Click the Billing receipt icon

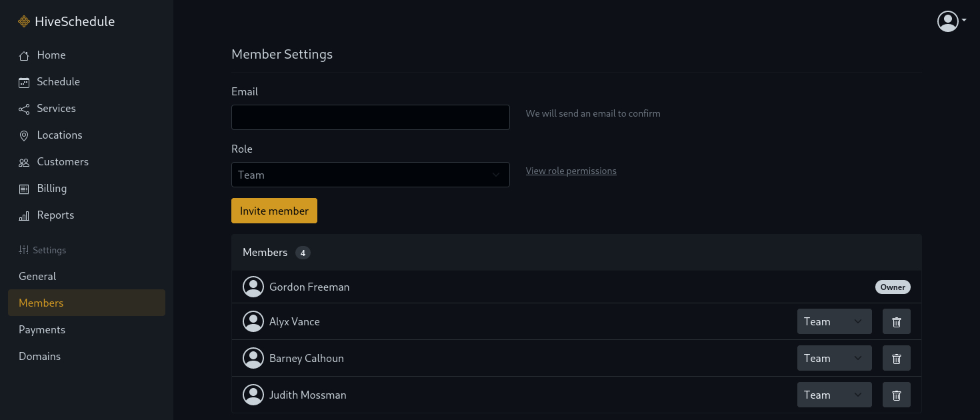[24, 189]
